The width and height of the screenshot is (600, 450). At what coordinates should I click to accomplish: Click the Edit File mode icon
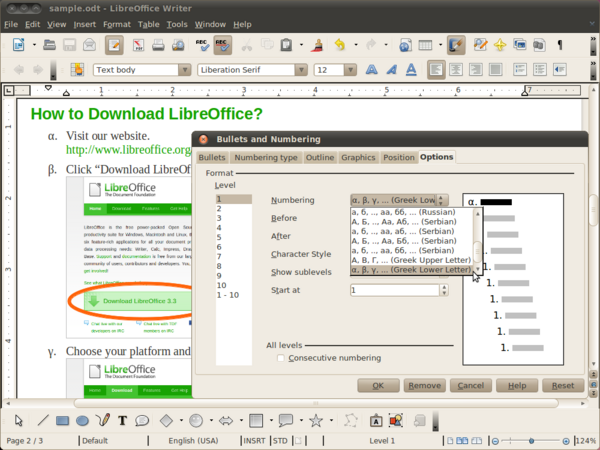(x=114, y=44)
